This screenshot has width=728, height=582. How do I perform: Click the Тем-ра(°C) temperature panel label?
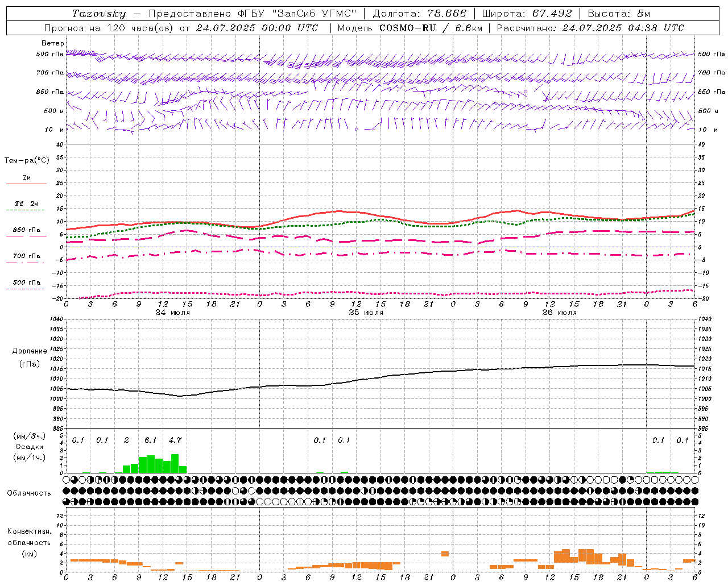point(27,161)
